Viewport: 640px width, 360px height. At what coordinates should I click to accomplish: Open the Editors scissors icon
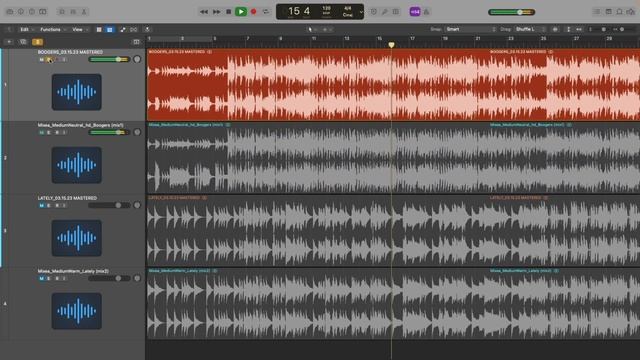pos(84,12)
